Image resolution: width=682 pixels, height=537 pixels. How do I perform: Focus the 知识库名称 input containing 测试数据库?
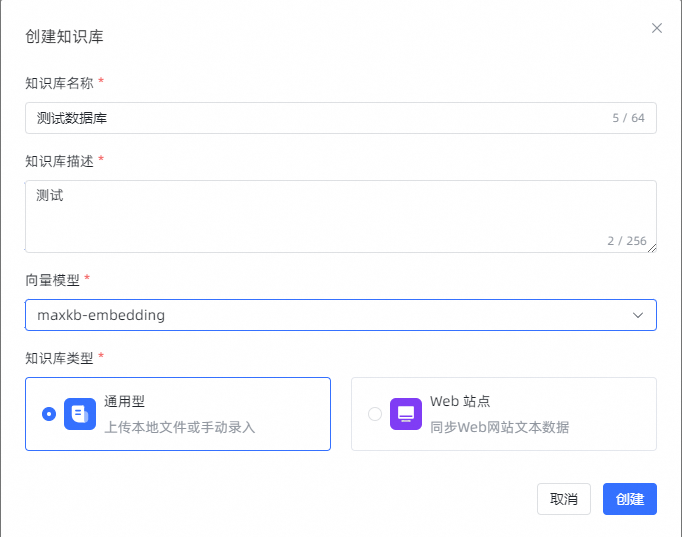coord(341,118)
